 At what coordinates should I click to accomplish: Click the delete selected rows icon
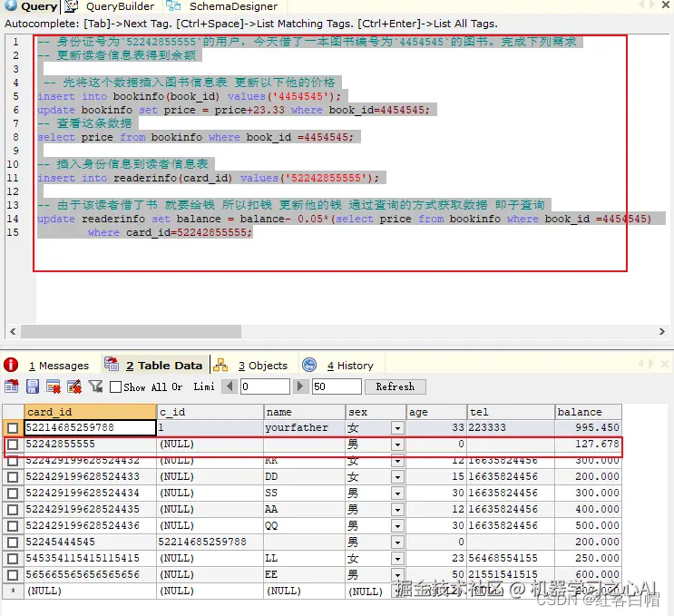(x=54, y=386)
